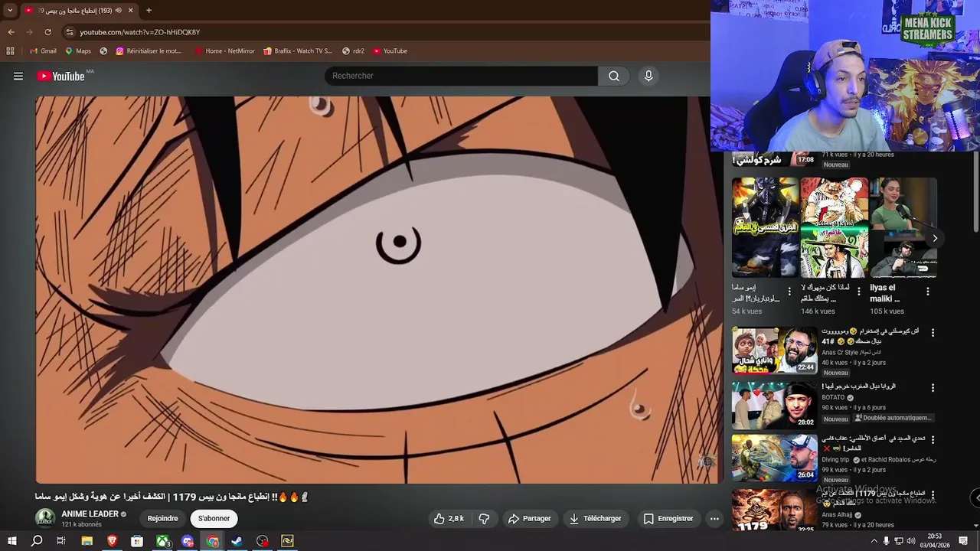The width and height of the screenshot is (980, 551).
Task: Open the volume icon in system tray
Action: coord(911,541)
